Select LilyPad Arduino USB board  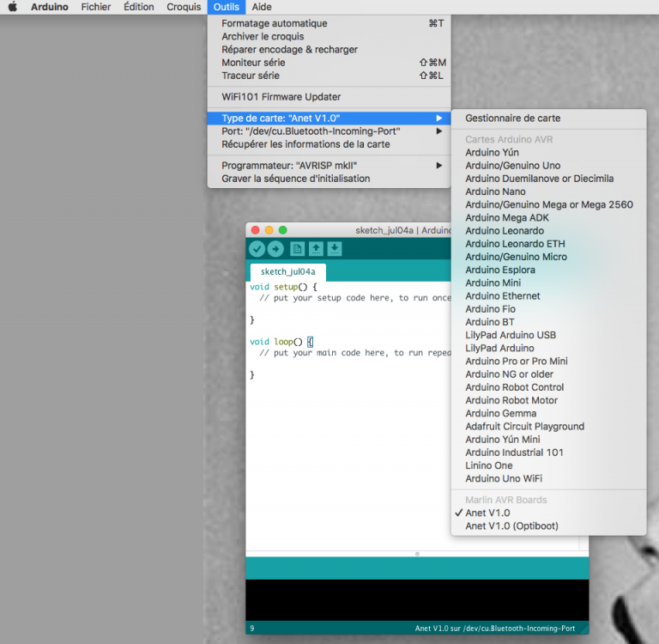[548, 335]
